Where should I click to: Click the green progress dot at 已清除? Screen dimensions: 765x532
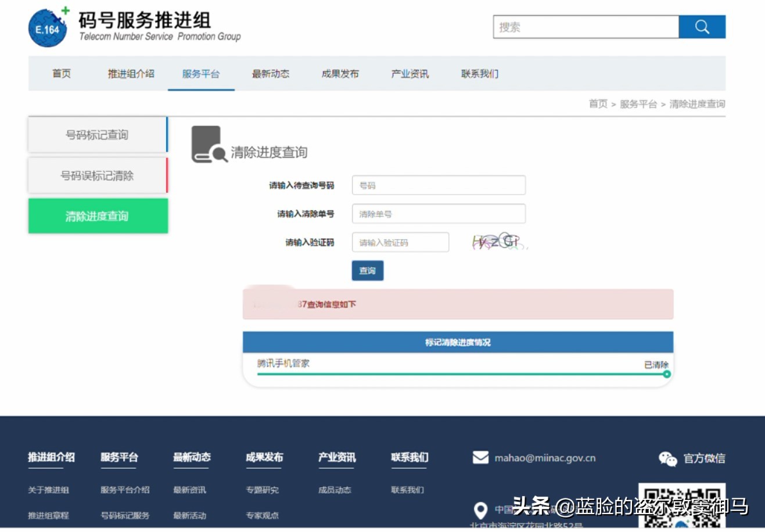coord(667,375)
